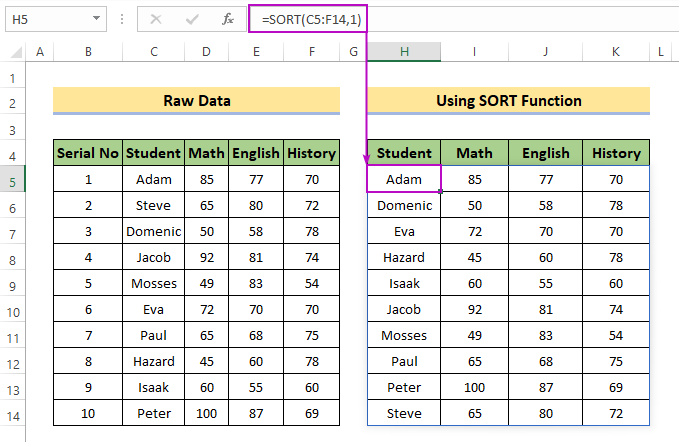Select column B header
Screen dimensions: 679x442
[x=88, y=52]
